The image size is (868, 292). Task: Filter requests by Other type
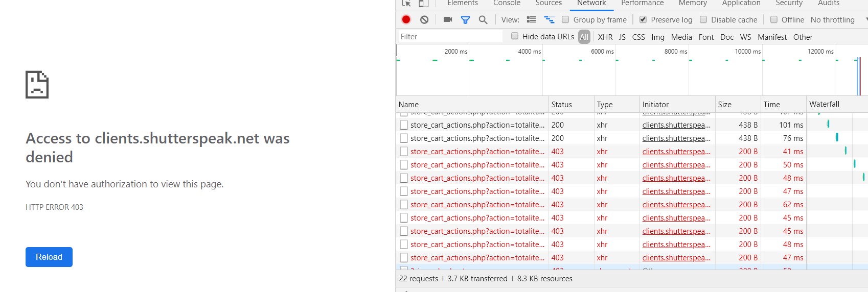click(x=803, y=37)
